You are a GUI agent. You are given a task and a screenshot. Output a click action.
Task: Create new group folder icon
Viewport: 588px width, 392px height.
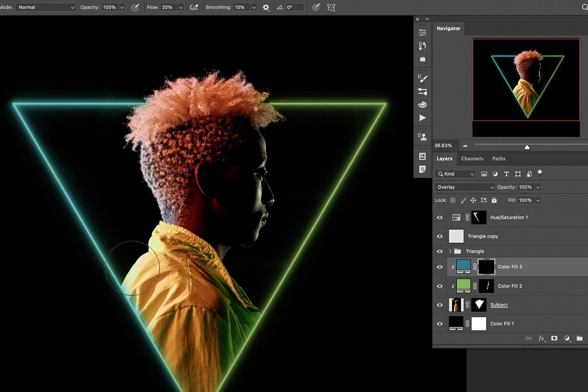(580, 338)
